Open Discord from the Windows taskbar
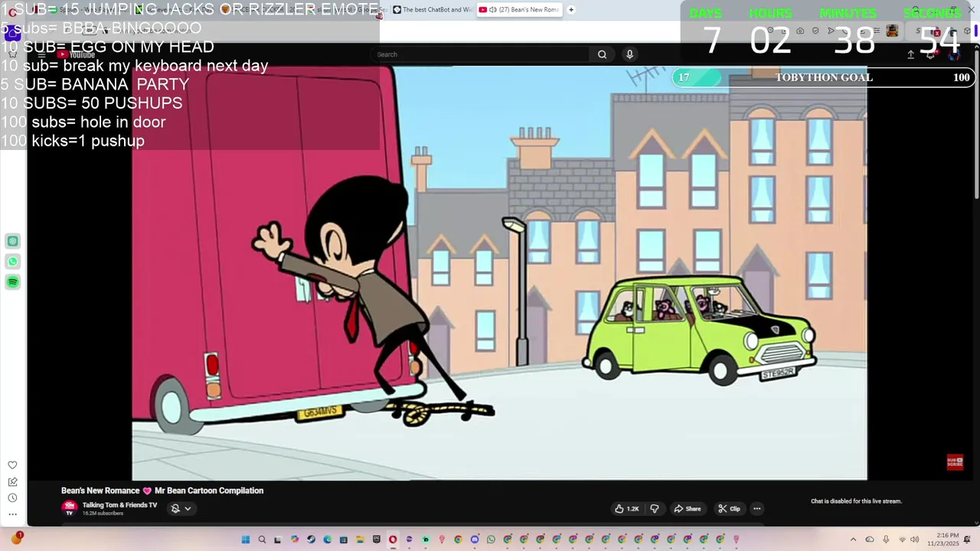Viewport: 980px width, 551px height. (x=475, y=540)
